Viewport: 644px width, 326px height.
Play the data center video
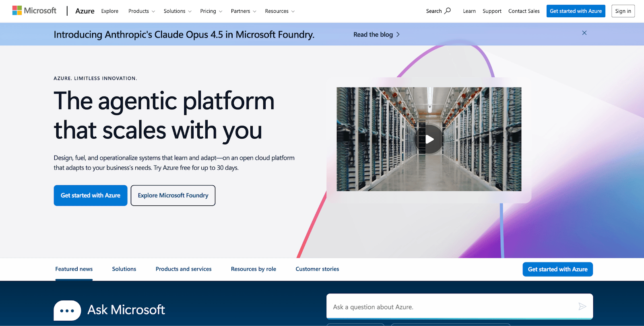429,139
